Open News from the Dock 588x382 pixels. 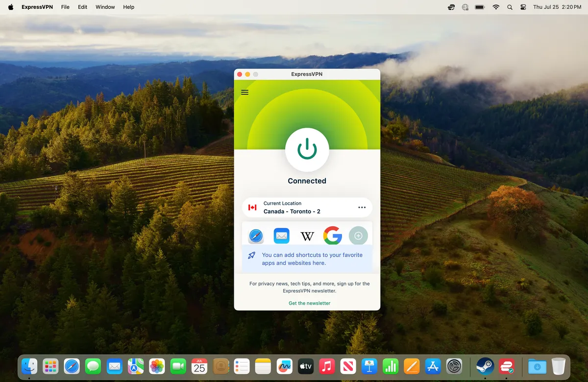coord(348,366)
